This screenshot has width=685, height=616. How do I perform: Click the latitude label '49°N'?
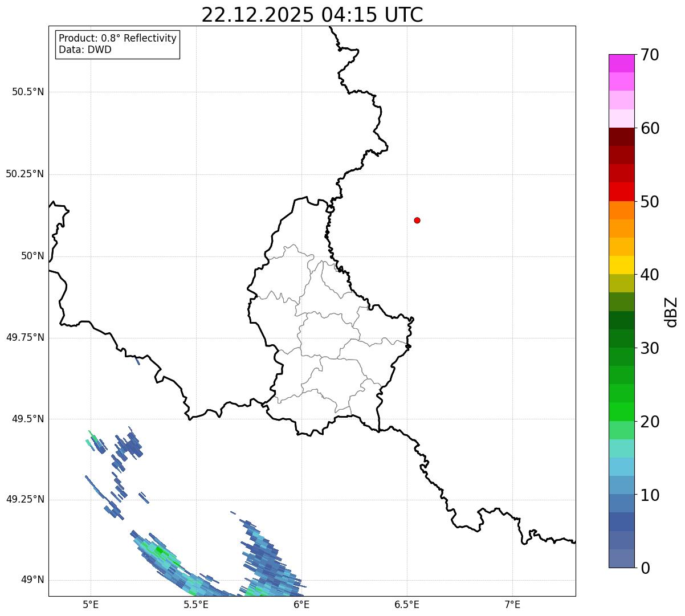point(32,580)
